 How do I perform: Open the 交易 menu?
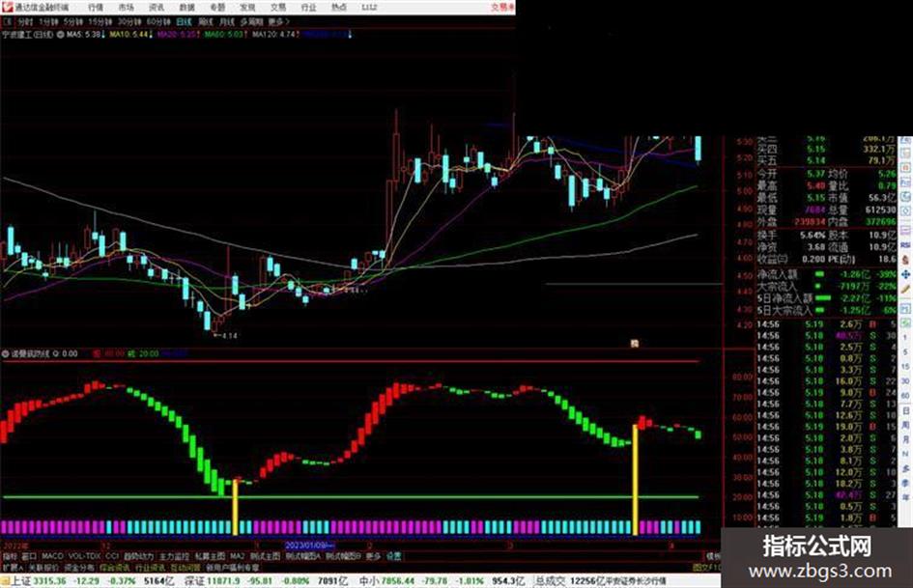(x=277, y=8)
